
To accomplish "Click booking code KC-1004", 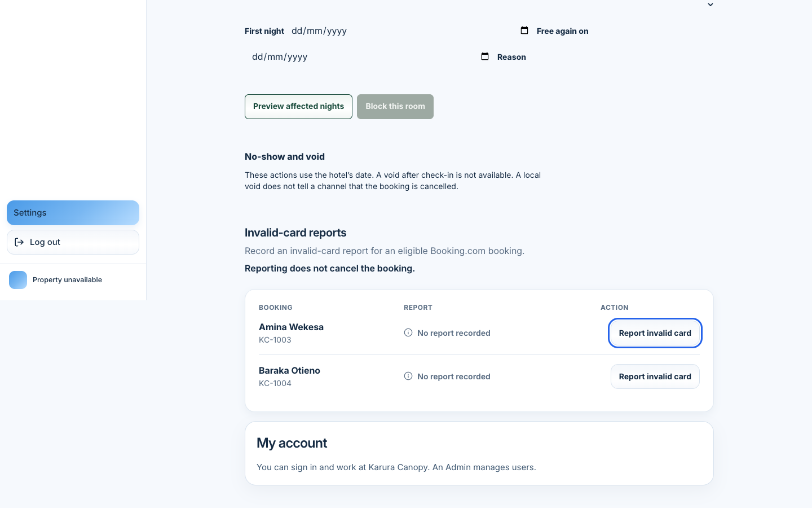I will [275, 383].
